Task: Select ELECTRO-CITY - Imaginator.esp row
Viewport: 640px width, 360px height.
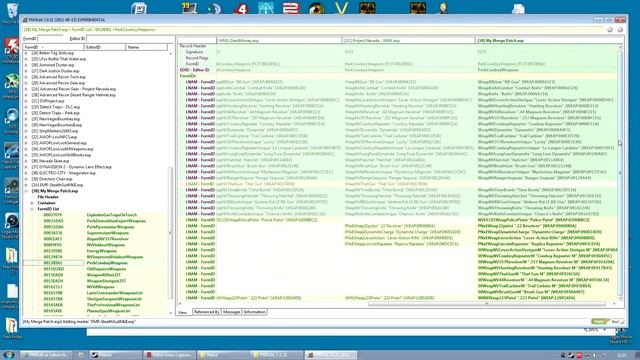Action: tap(63, 173)
